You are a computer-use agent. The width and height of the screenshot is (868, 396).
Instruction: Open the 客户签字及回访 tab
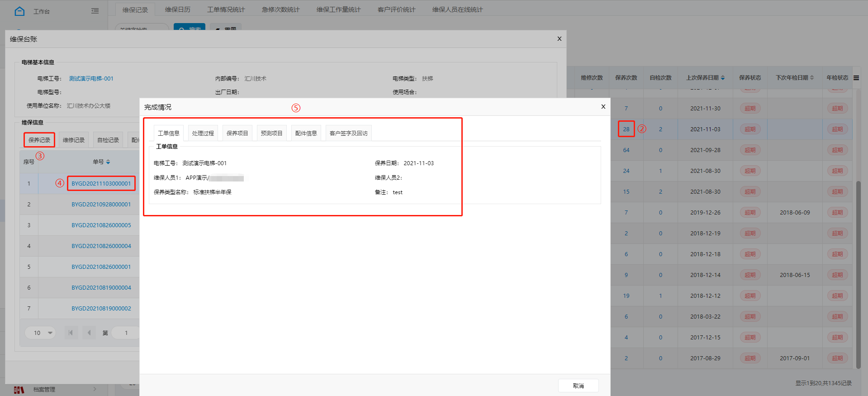click(348, 134)
